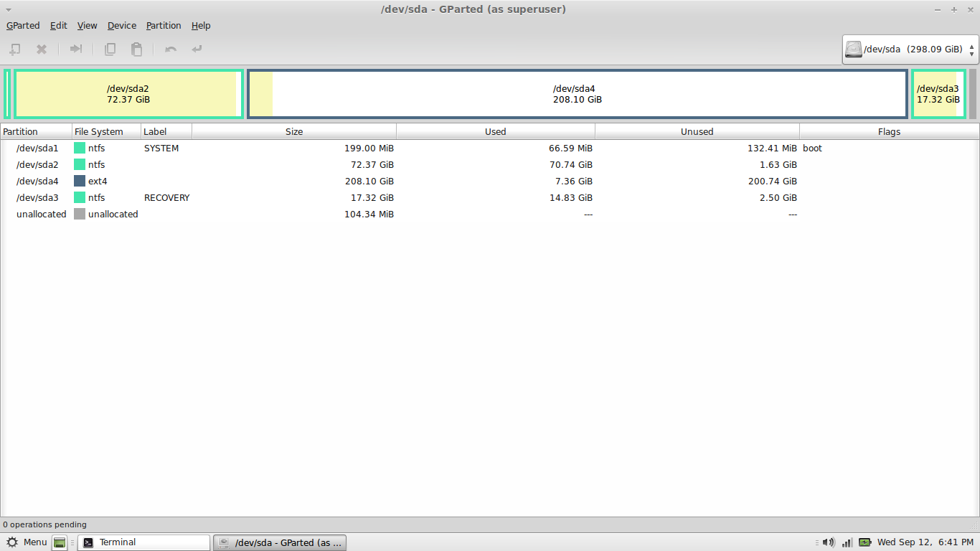Open the Device menu
The width and height of the screenshot is (980, 551).
click(121, 25)
